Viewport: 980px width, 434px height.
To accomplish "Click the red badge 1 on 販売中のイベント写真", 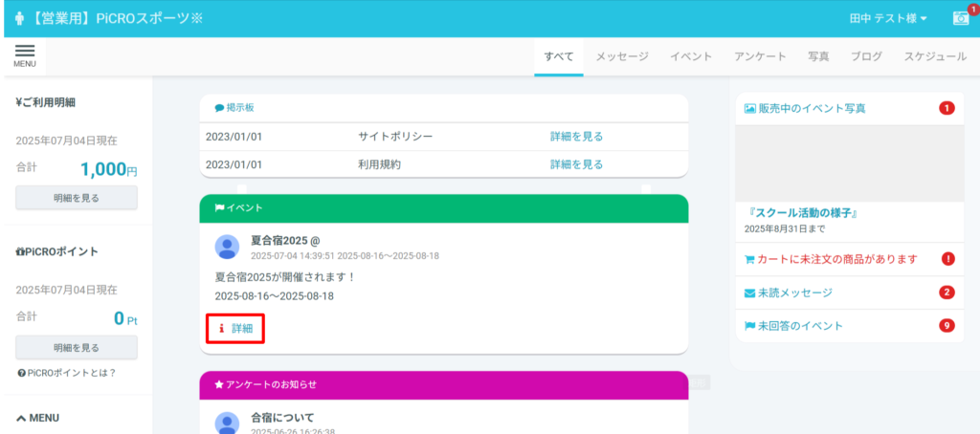I will [947, 108].
